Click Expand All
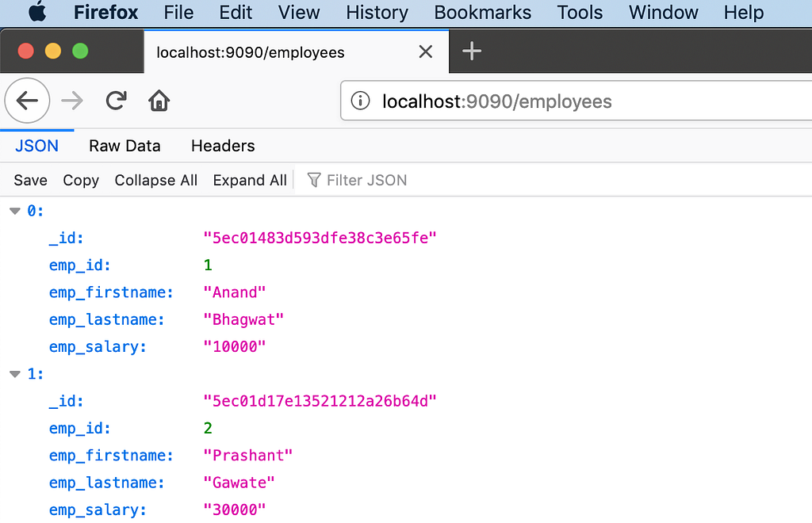This screenshot has width=812, height=523. click(250, 180)
